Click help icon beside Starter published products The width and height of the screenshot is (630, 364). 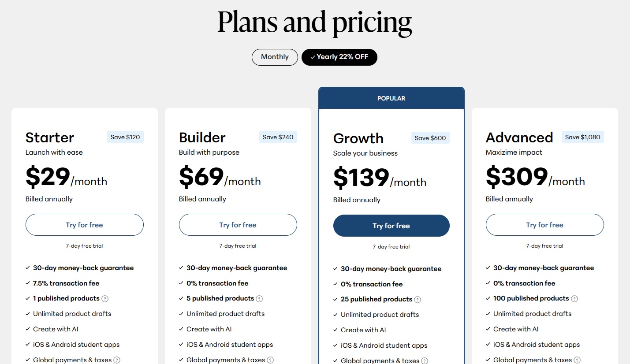click(x=105, y=299)
